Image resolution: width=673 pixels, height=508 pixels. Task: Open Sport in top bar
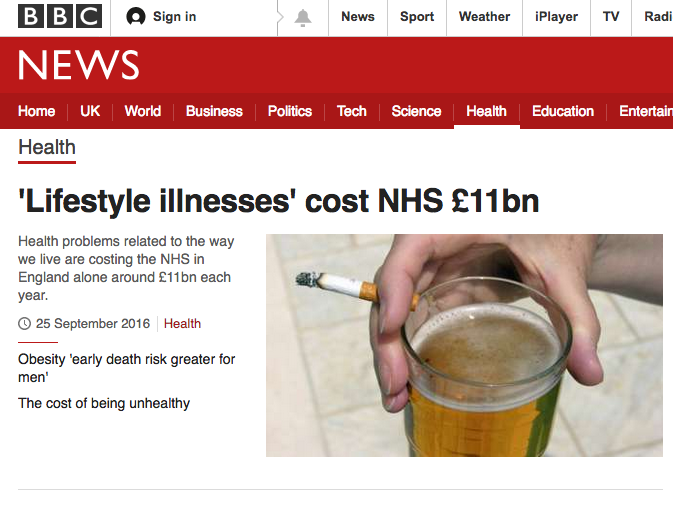(417, 17)
